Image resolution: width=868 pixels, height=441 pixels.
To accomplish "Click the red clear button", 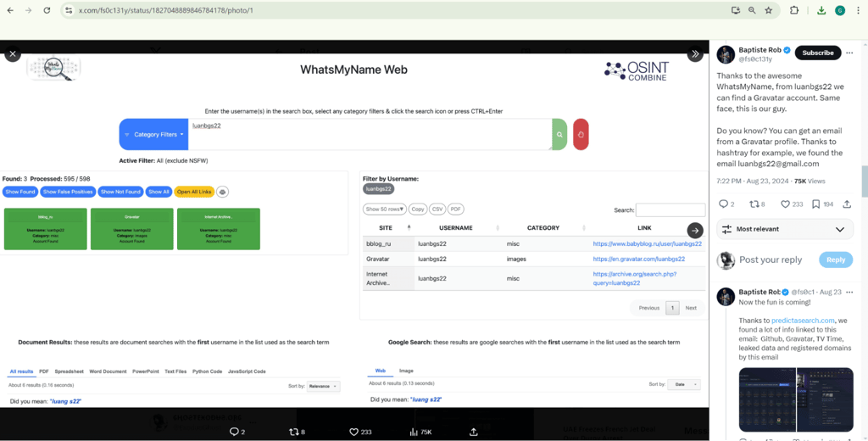I will point(581,134).
